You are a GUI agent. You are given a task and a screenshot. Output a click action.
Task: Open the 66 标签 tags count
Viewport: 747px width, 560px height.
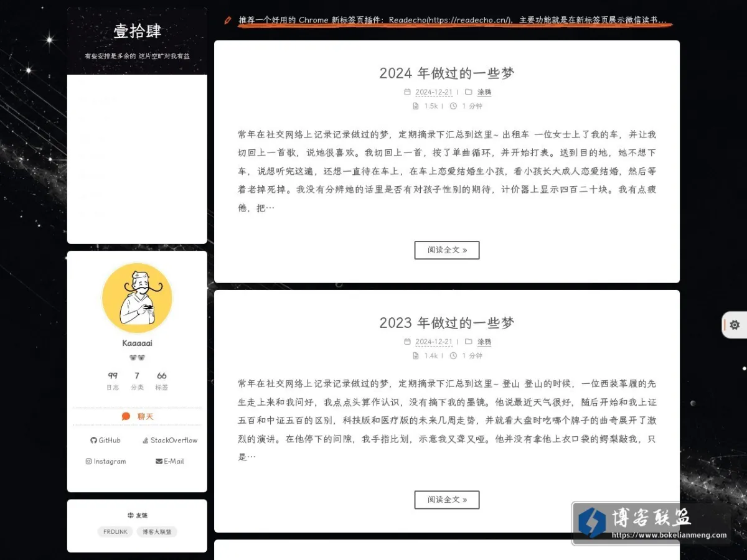pyautogui.click(x=162, y=381)
